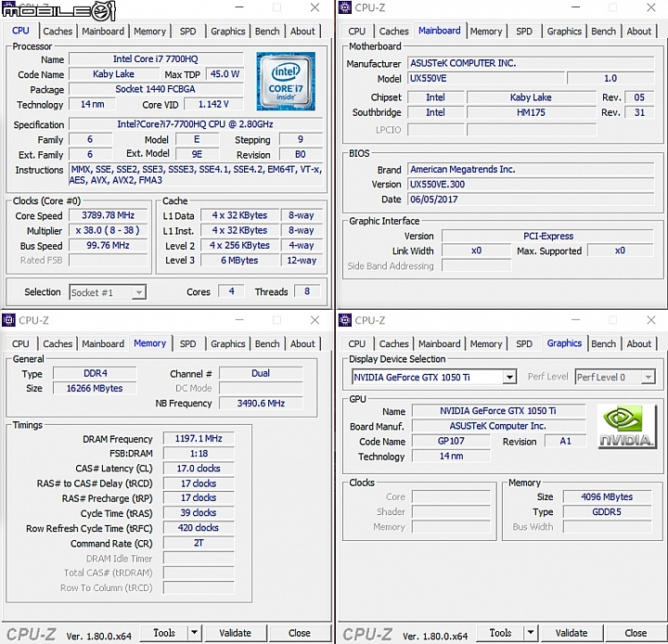Click Close button in the Graphics window
This screenshot has height=644, width=668.
tap(636, 633)
